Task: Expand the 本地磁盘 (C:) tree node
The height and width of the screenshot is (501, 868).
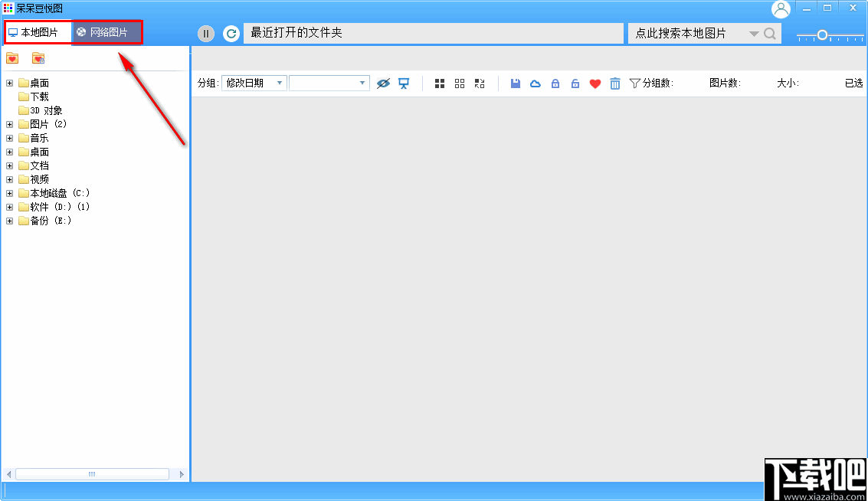Action: 8,192
